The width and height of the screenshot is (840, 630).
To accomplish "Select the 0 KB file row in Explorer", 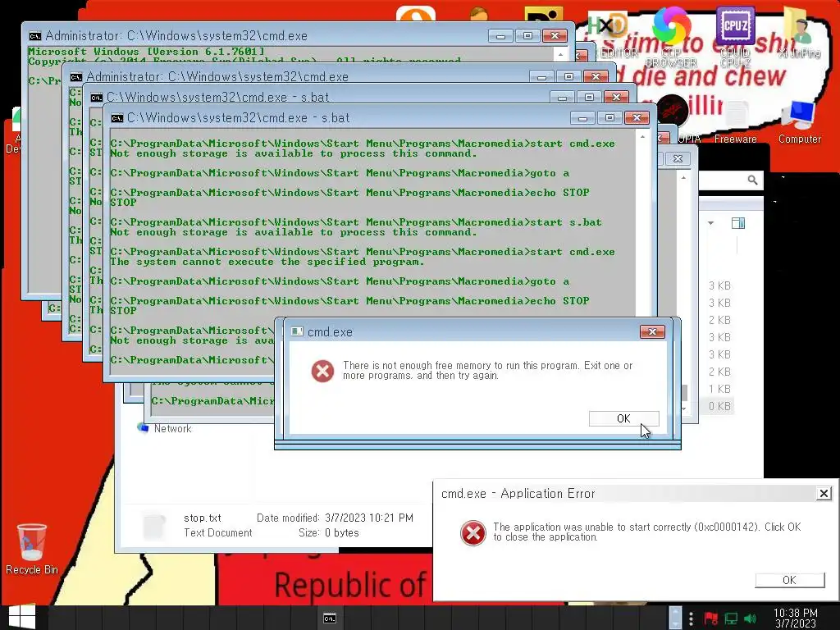I will 717,406.
